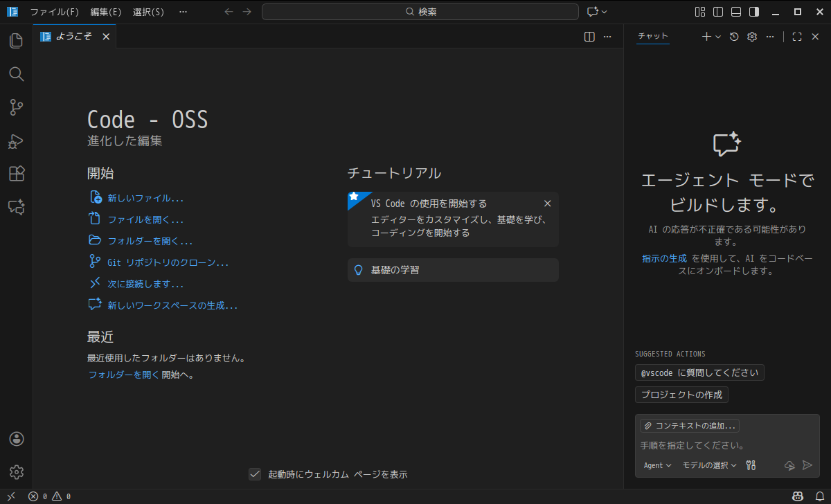Viewport: 831px width, 504px height.
Task: Go back with the navigation arrow
Action: [229, 12]
